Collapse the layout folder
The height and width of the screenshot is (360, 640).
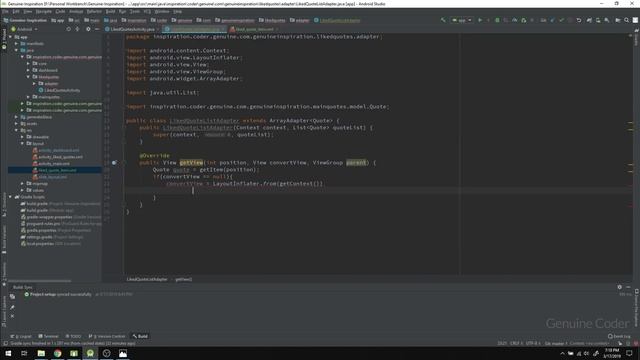click(22, 144)
